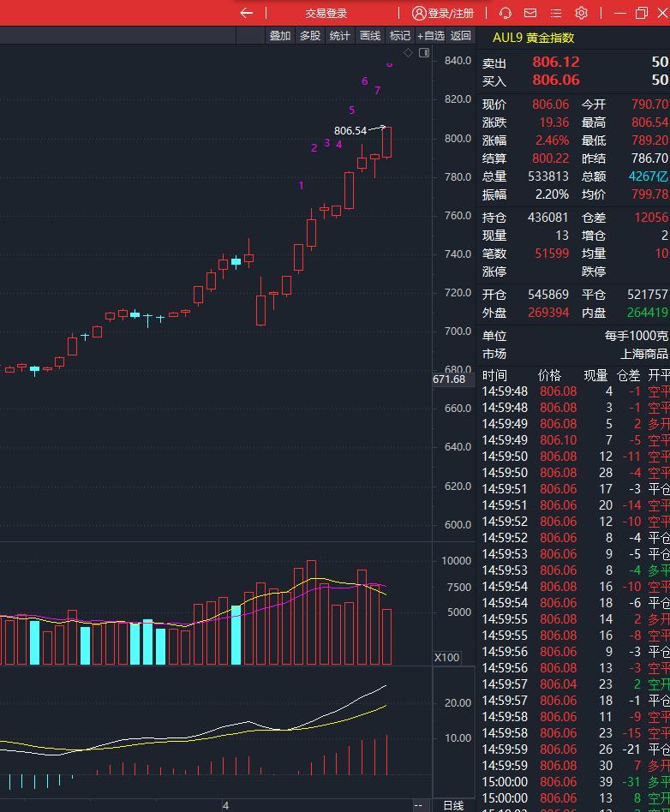Click the 涨幅 value 2.46%
Screen dimensions: 670x812
pos(552,140)
